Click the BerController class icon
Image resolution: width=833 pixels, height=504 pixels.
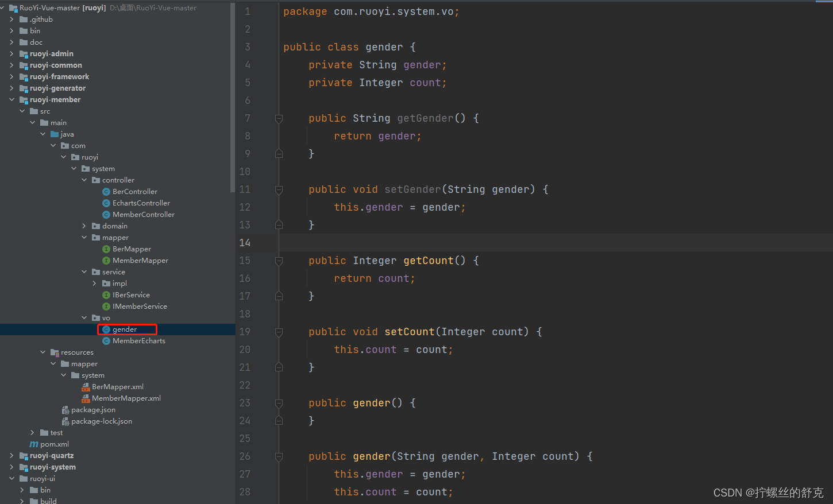tap(106, 192)
